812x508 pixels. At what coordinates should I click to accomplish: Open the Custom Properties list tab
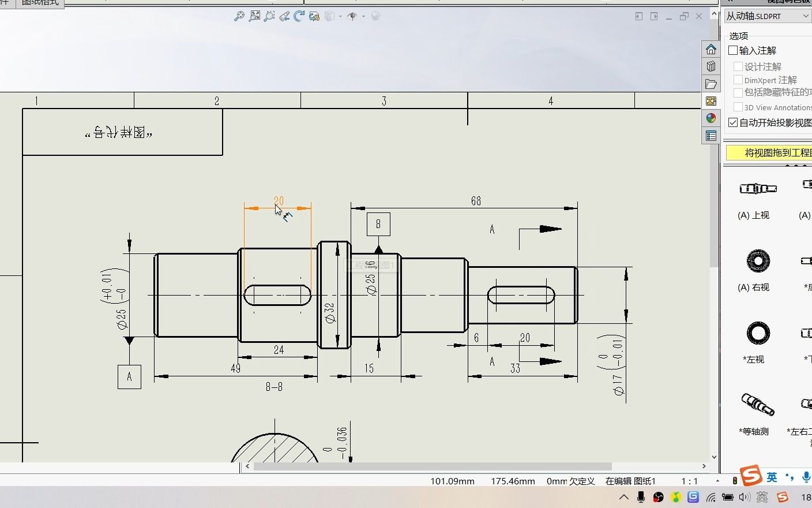tap(711, 136)
